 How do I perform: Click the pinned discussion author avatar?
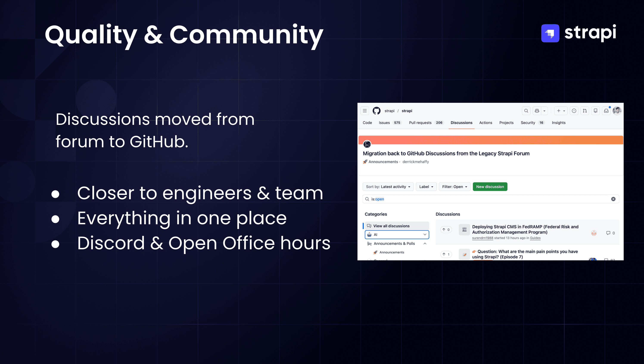[367, 144]
